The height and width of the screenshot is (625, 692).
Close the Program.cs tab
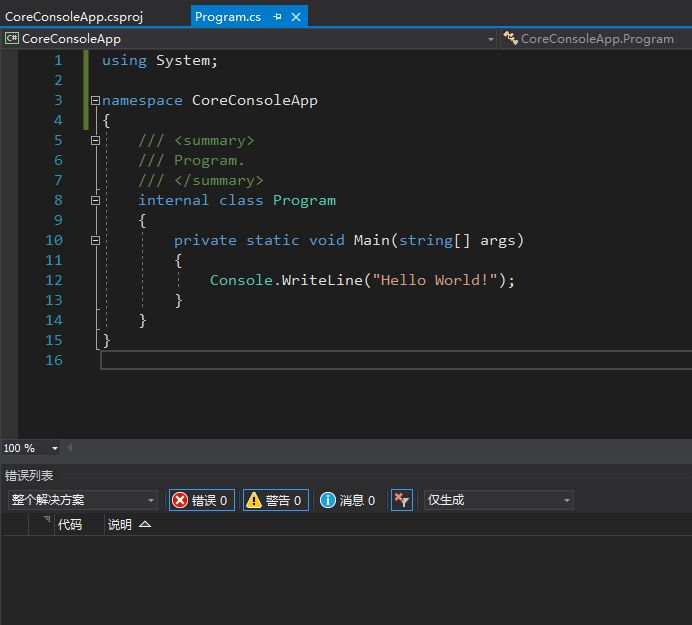(x=296, y=17)
